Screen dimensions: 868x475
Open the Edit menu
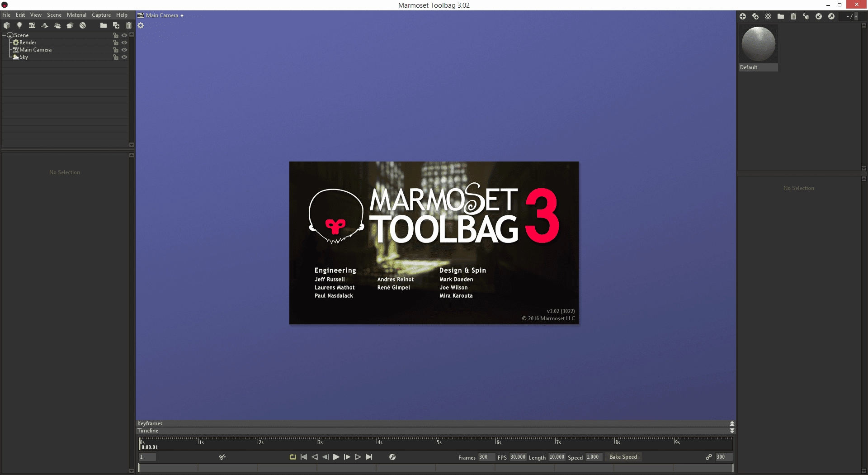(20, 15)
